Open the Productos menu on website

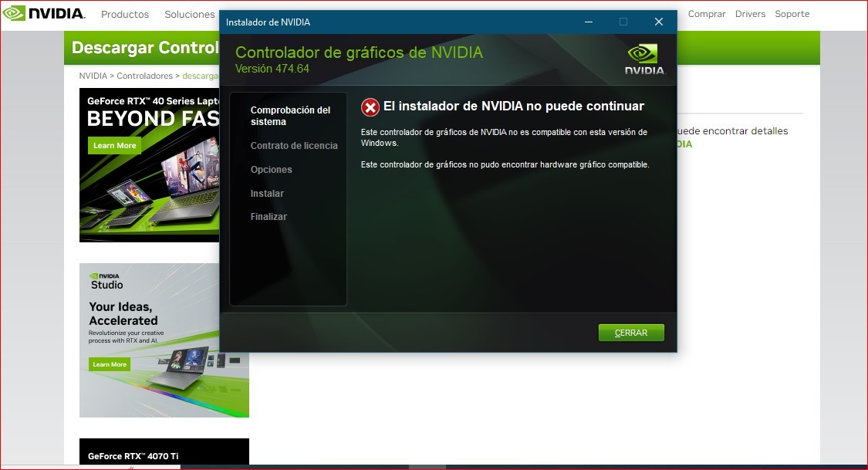click(x=124, y=15)
